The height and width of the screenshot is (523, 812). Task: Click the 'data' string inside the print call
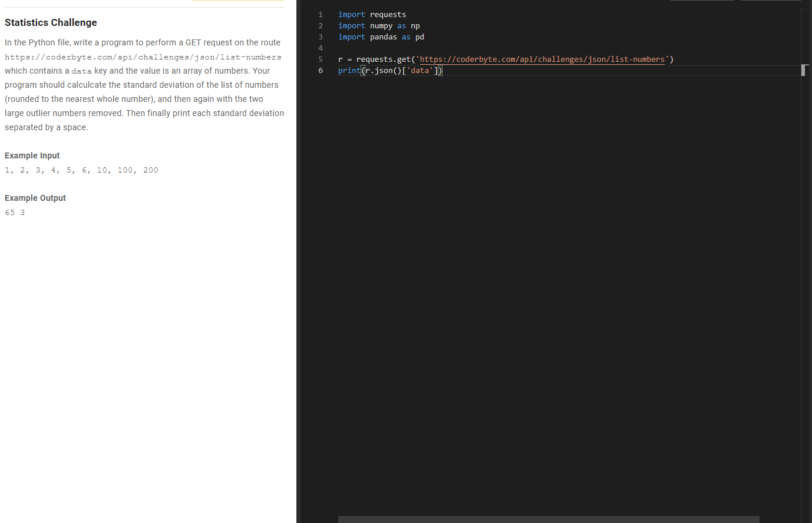420,70
